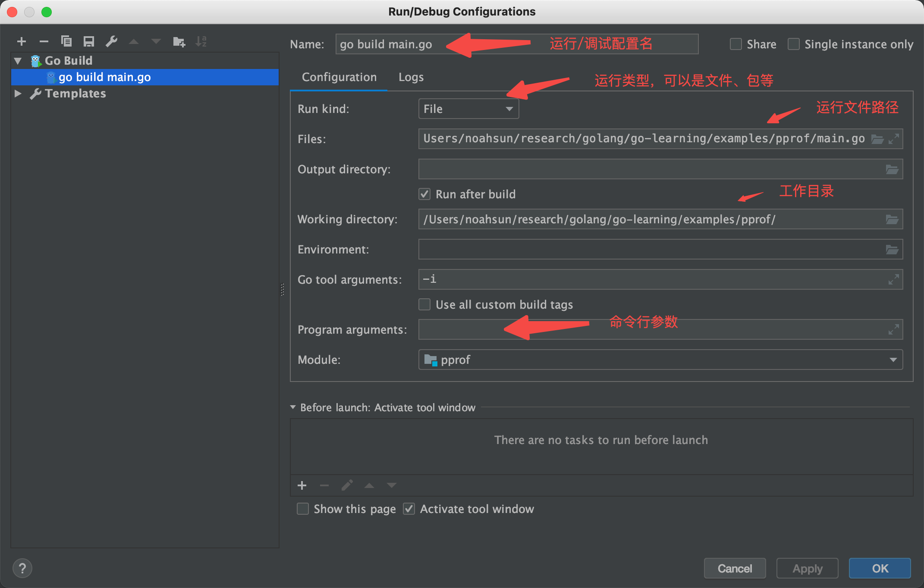The width and height of the screenshot is (924, 588).
Task: Enable Use all custom build tags
Action: click(424, 304)
